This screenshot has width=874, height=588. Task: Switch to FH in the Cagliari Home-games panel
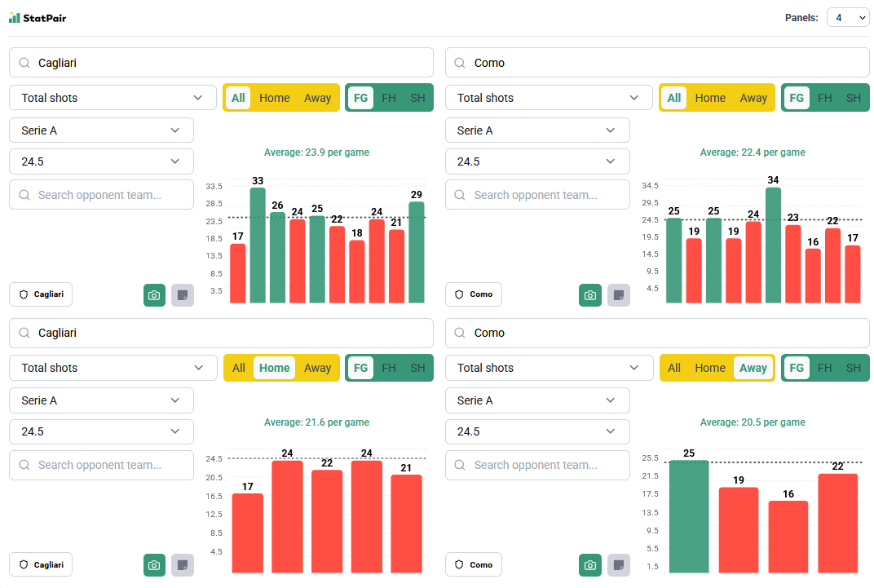pos(389,368)
